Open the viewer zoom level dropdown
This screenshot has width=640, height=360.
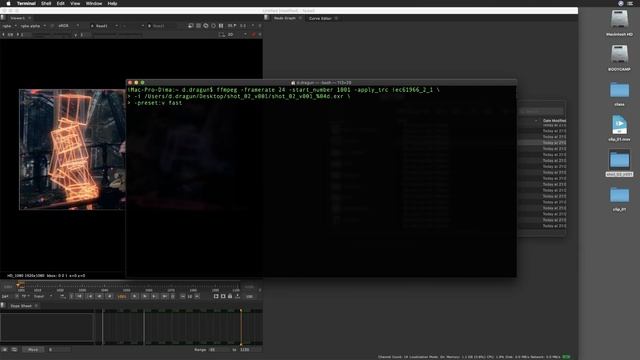coord(247,26)
